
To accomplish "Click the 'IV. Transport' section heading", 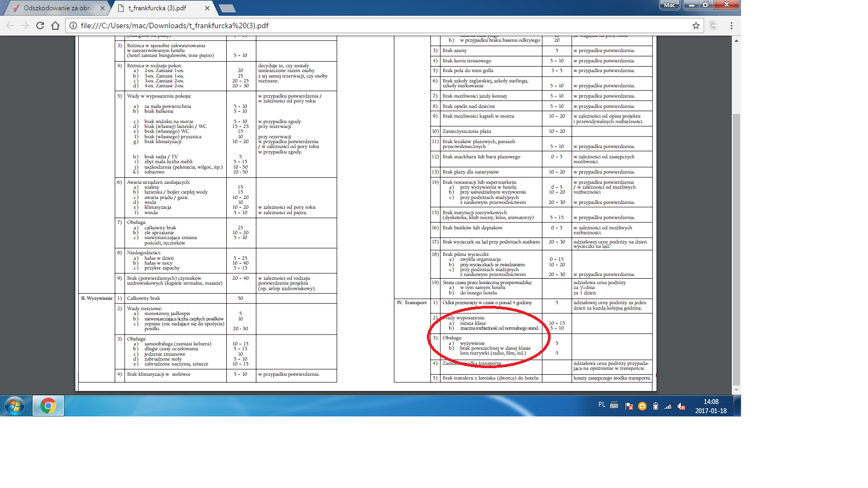I will [412, 303].
